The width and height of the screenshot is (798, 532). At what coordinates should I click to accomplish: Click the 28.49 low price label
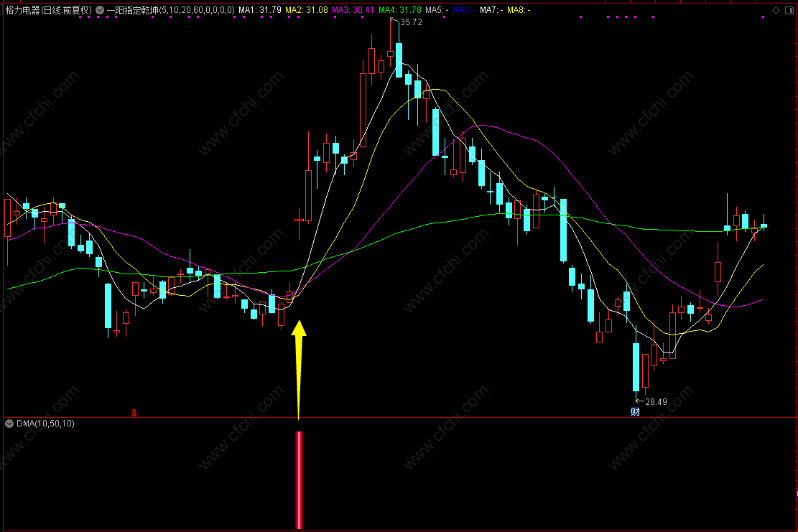point(656,402)
